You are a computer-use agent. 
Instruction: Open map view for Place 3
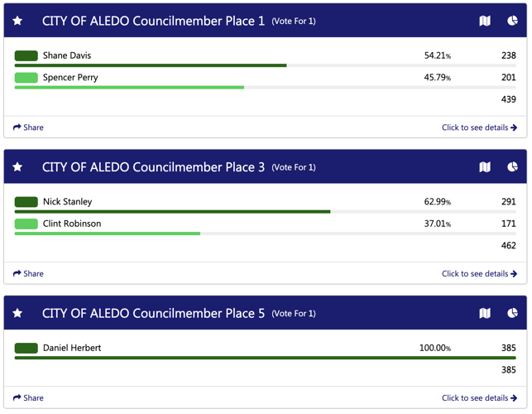pyautogui.click(x=485, y=167)
